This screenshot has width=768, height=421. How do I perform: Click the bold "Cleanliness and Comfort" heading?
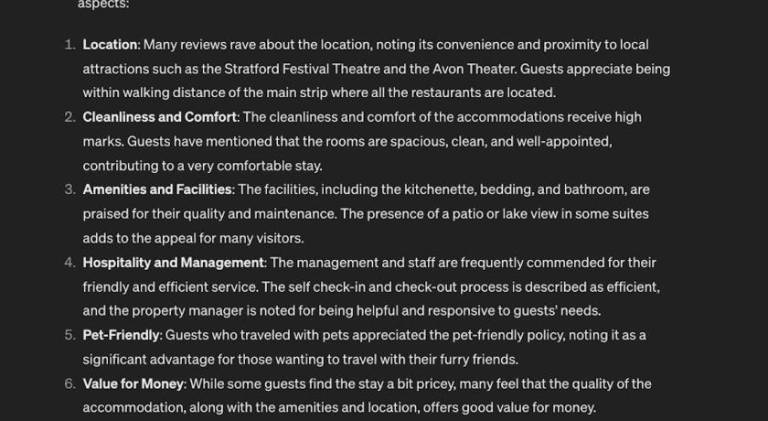159,117
